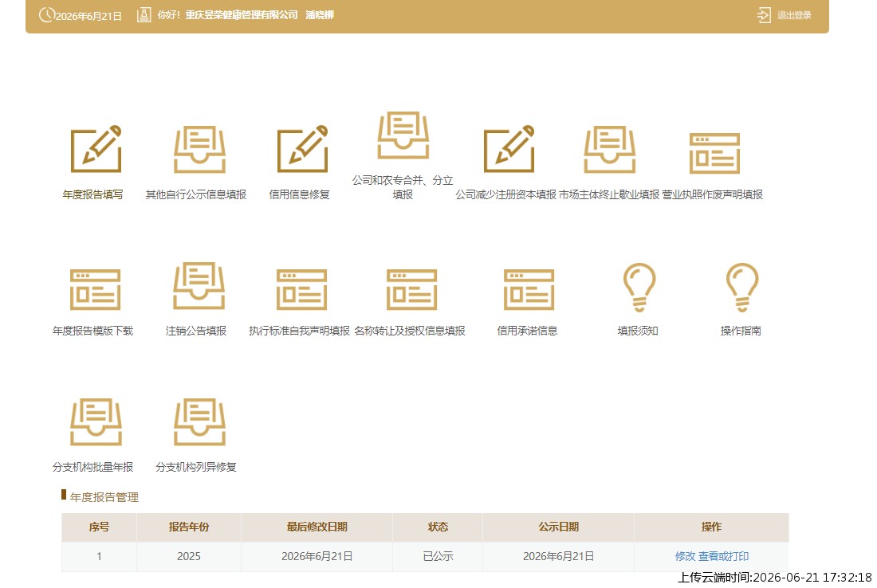Open 营业执照作废声明填报 form icon
Viewport: 877px width, 588px height.
pos(715,153)
